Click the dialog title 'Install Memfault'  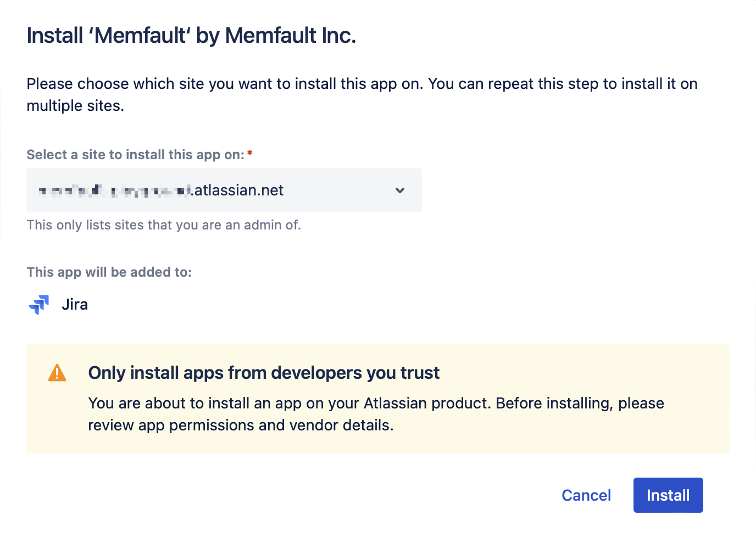point(191,35)
